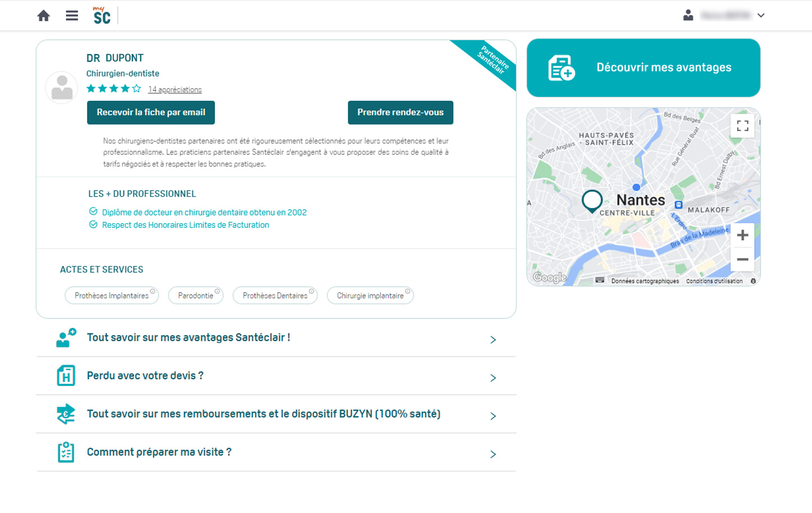Click Découvrir mes avantages banner
812x513 pixels.
(643, 67)
